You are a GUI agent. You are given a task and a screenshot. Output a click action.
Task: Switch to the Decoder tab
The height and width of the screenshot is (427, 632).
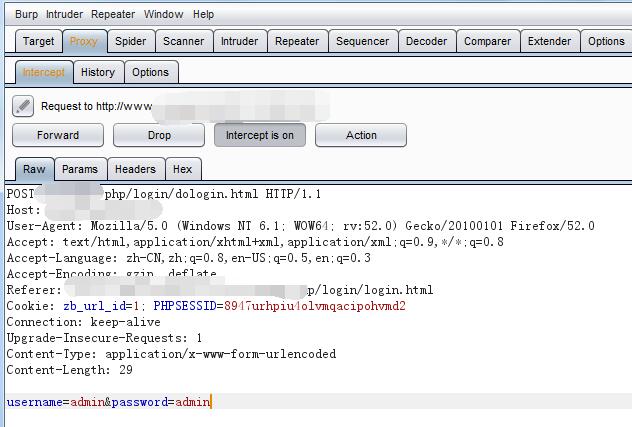click(x=426, y=41)
